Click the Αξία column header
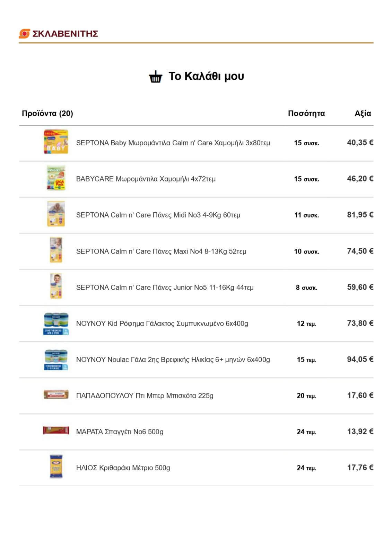 click(x=363, y=113)
